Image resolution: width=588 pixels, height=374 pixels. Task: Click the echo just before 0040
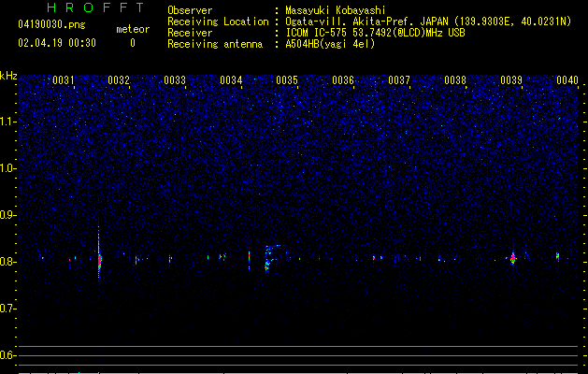[x=558, y=256]
